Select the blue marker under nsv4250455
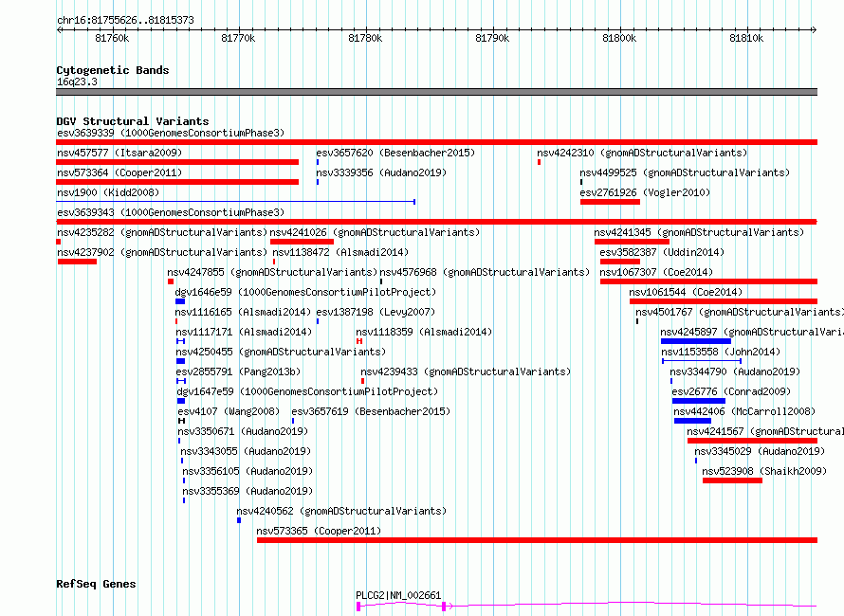Image resolution: width=844 pixels, height=616 pixels. pyautogui.click(x=180, y=361)
